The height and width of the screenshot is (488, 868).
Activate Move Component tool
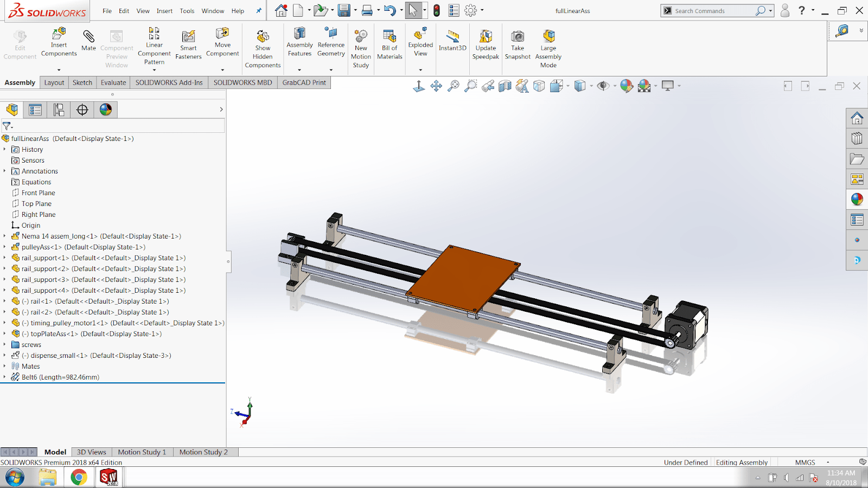(x=222, y=42)
